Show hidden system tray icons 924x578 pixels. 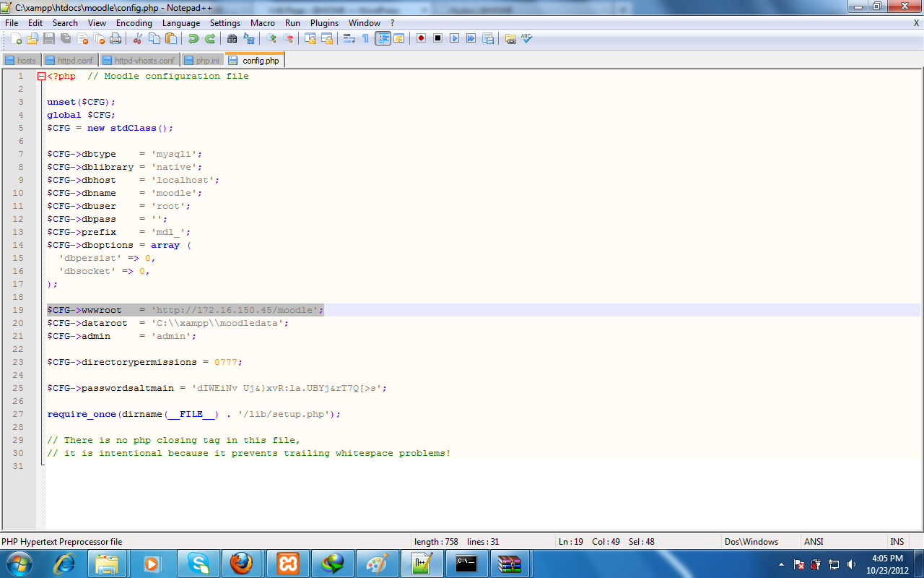781,564
